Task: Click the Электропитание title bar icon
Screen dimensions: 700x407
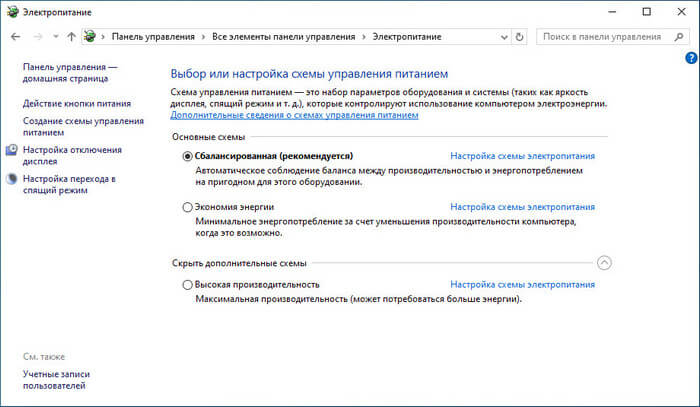Action: pos(12,12)
